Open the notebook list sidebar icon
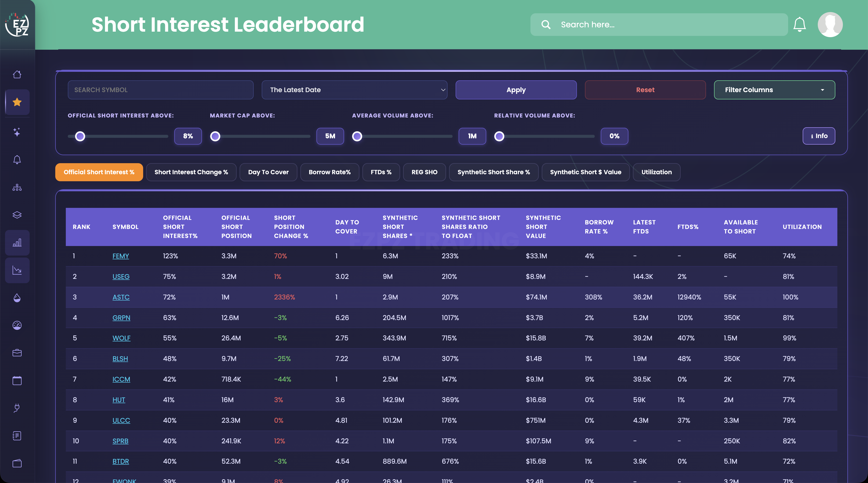 click(x=17, y=436)
